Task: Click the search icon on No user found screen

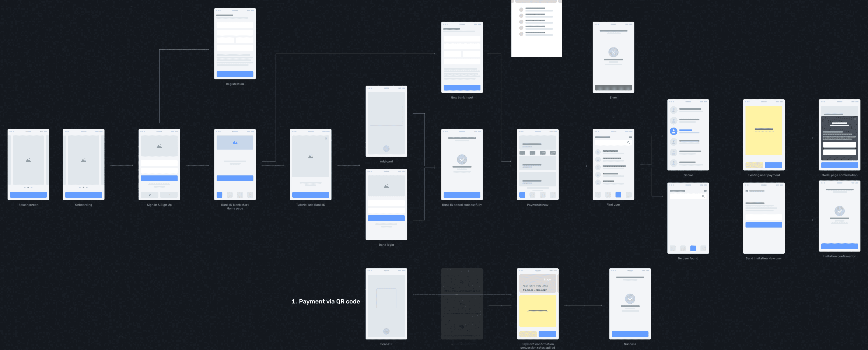Action: [x=703, y=196]
